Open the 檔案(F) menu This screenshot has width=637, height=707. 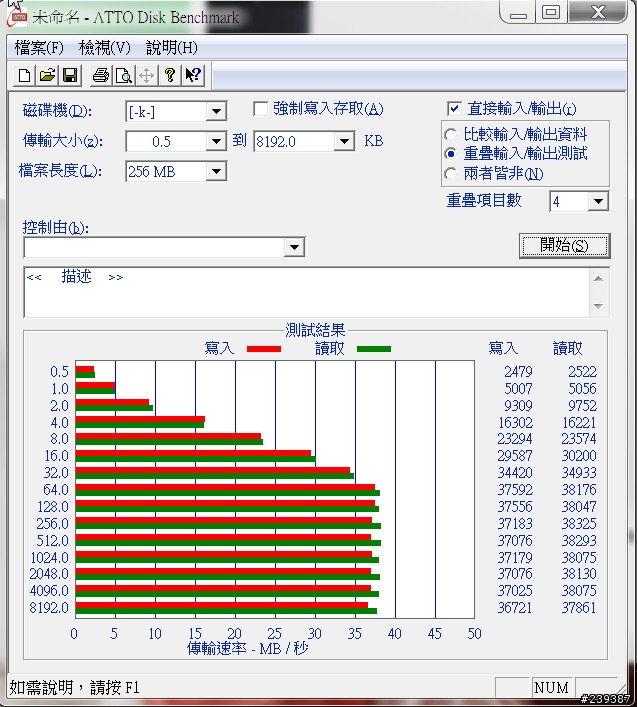39,47
